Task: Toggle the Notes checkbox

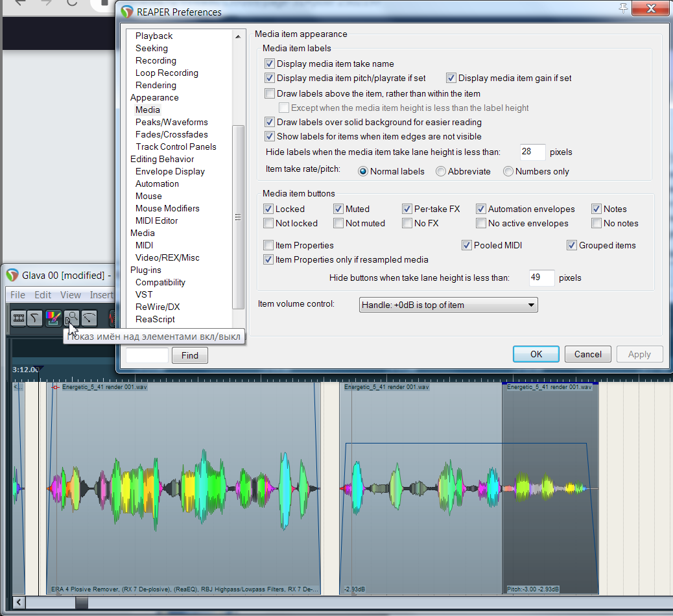Action: pos(596,209)
